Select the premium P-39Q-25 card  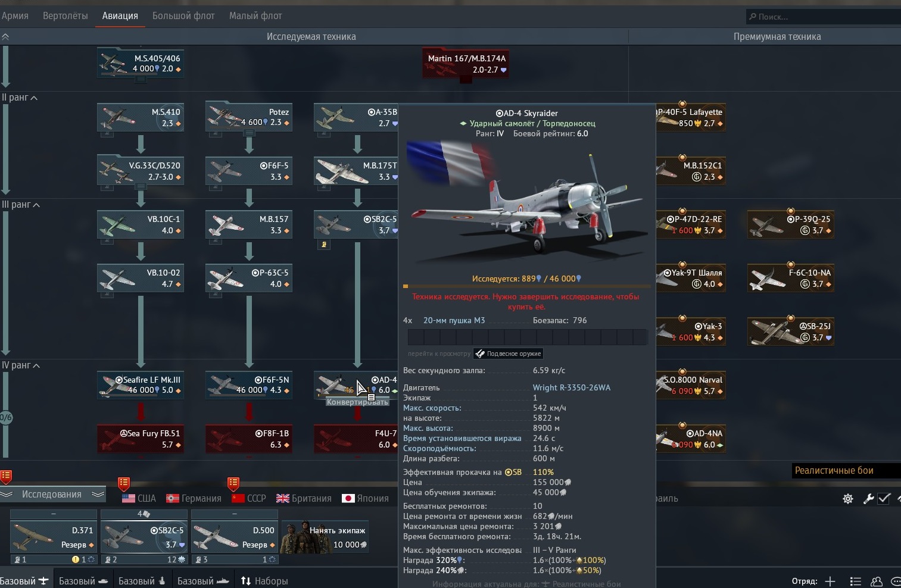(x=790, y=224)
